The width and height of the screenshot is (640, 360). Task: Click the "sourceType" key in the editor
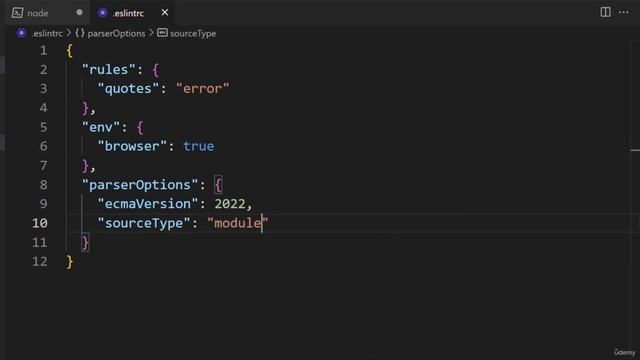coord(144,223)
